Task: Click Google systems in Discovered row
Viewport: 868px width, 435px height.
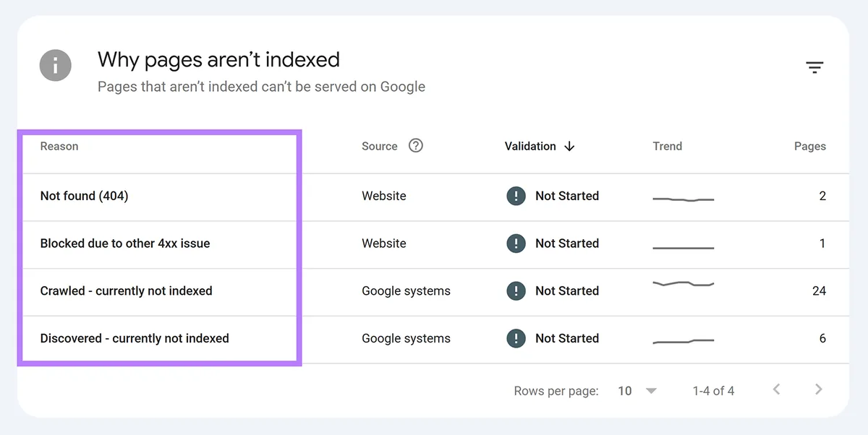Action: click(406, 338)
